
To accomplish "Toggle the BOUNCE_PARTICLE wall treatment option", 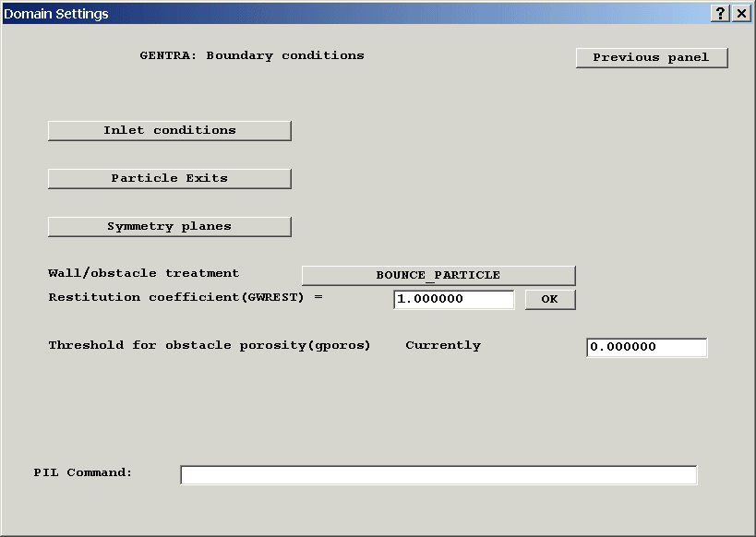I will tap(438, 275).
